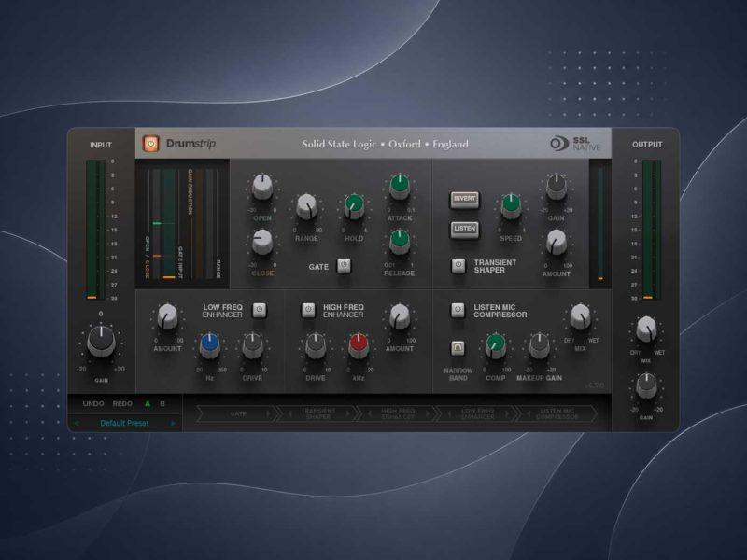Click the Output level meter
The image size is (747, 560).
[x=651, y=230]
